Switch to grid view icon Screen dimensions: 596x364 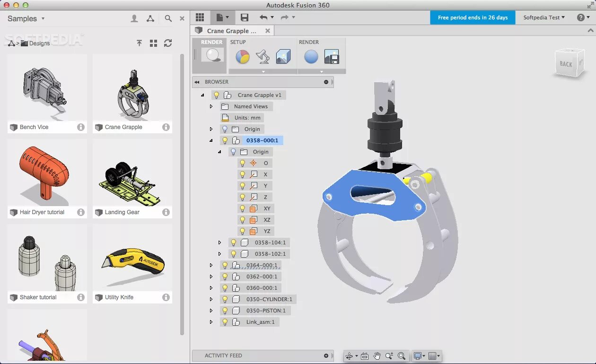(153, 43)
